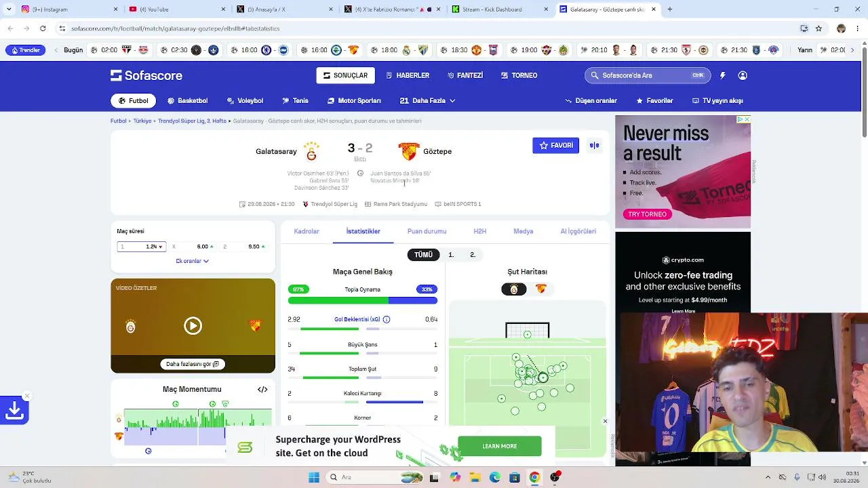Screen dimensions: 868x488
Task: Select the TÜMÜ period filter
Action: coord(423,255)
